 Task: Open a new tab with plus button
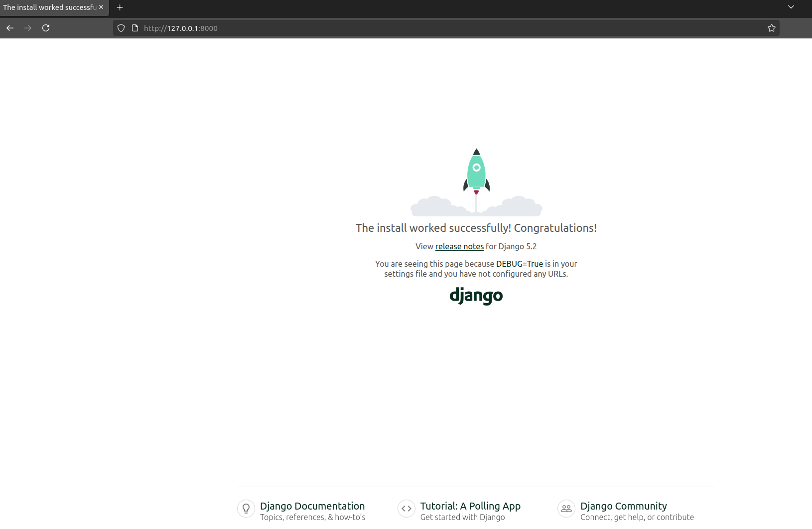coord(120,7)
